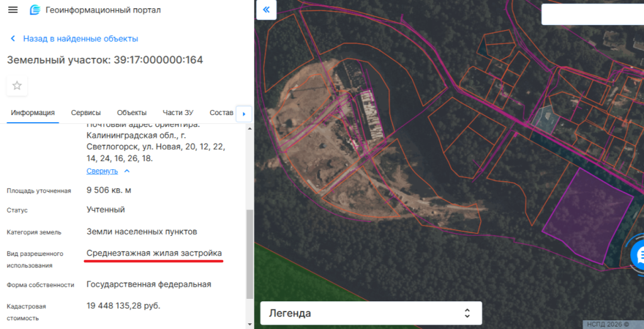
Task: Click the Геоинформационный портал logo icon
Action: 35,11
